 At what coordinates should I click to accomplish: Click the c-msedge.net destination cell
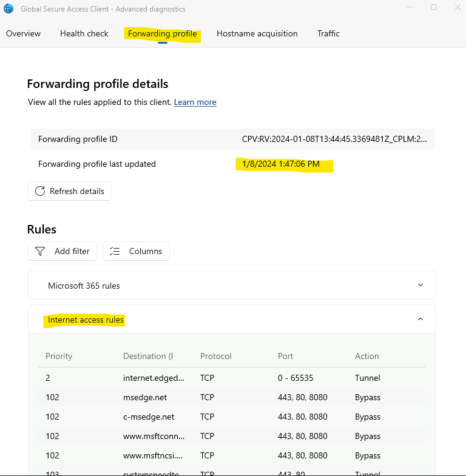pyautogui.click(x=149, y=417)
